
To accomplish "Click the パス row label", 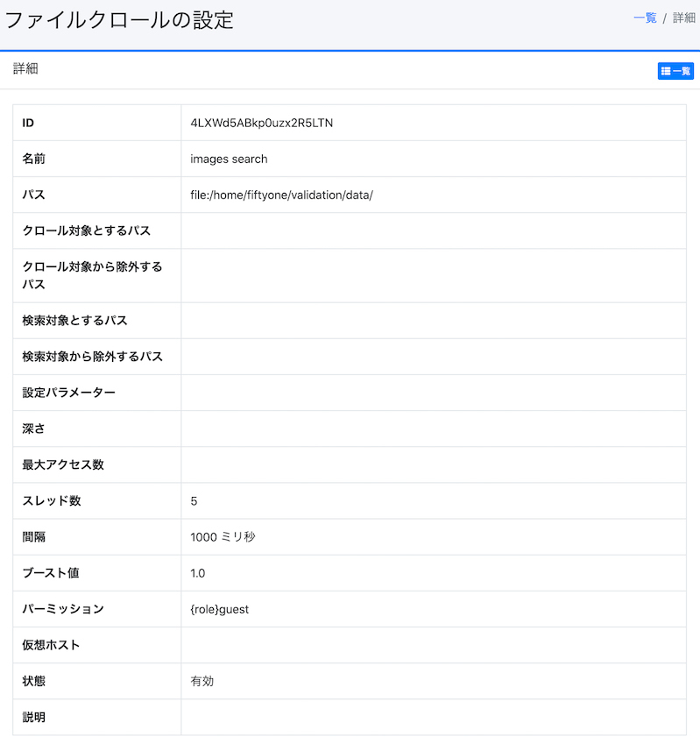I will [x=33, y=195].
